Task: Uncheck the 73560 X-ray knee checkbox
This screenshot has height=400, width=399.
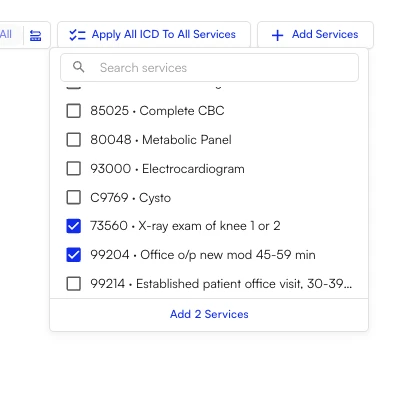Action: click(74, 226)
